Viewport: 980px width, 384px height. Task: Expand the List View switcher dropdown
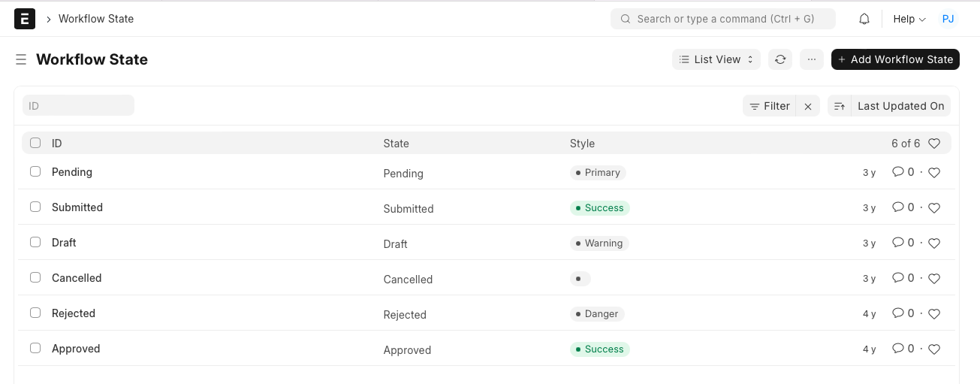click(x=716, y=59)
